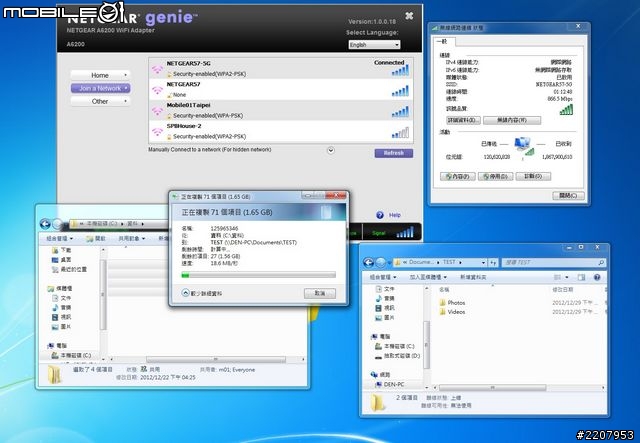Open address bar history dropdown in TEST window

tap(483, 263)
